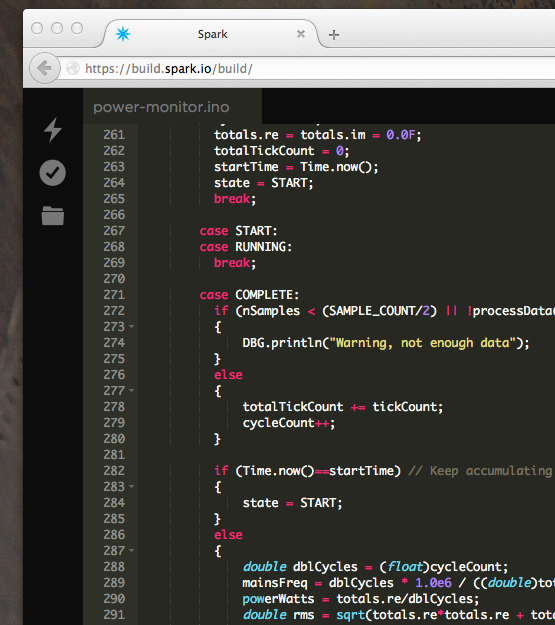Click "case RUNNING:" on line 268
Image resolution: width=555 pixels, height=625 pixels.
click(246, 247)
